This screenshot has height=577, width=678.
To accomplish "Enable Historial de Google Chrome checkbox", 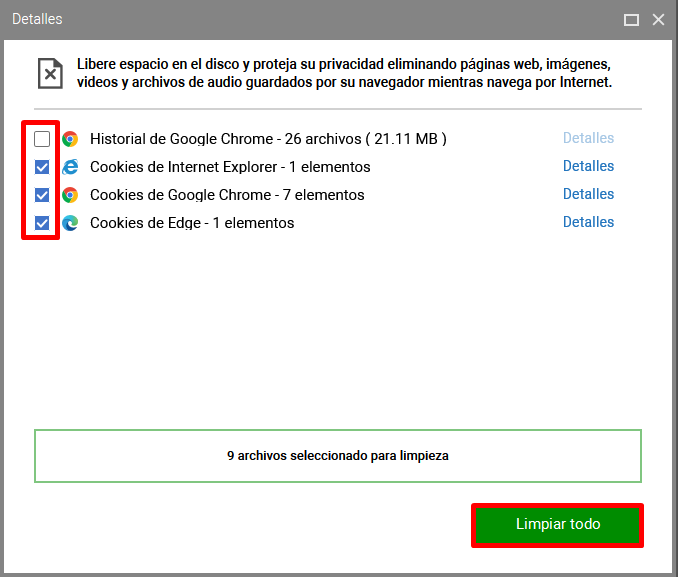I will tap(42, 139).
